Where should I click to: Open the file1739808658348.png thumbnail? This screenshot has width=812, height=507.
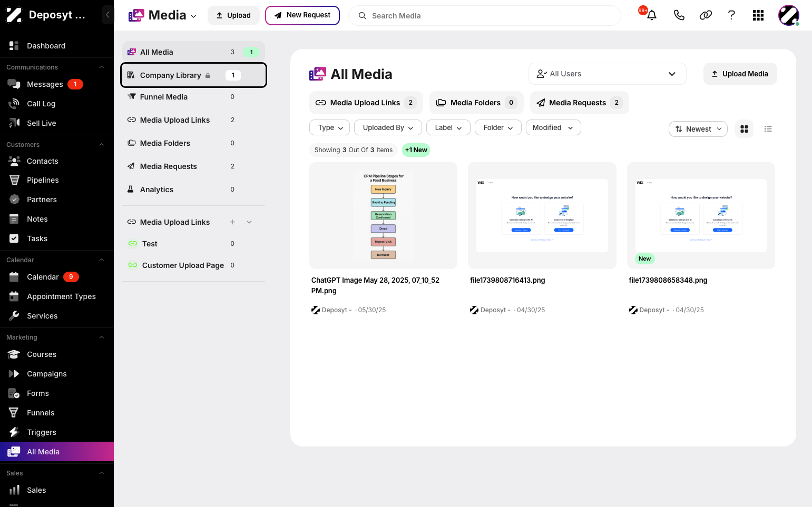[x=701, y=216]
